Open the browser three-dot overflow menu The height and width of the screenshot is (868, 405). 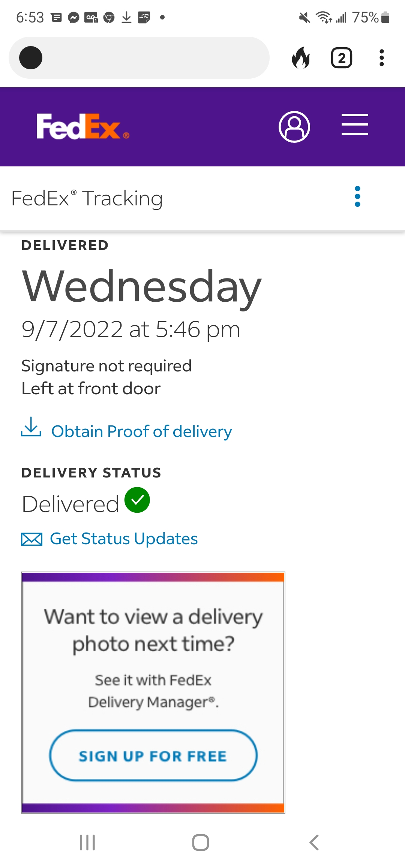point(382,58)
